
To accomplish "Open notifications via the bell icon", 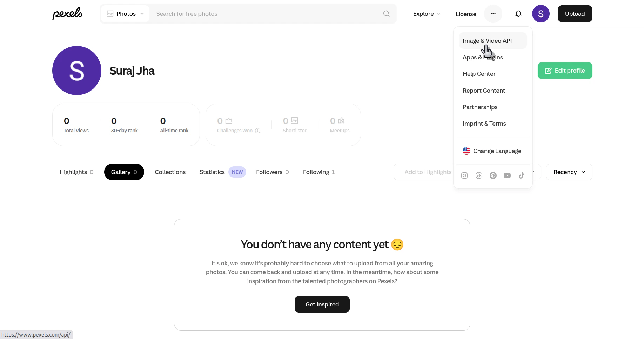I will (x=518, y=14).
